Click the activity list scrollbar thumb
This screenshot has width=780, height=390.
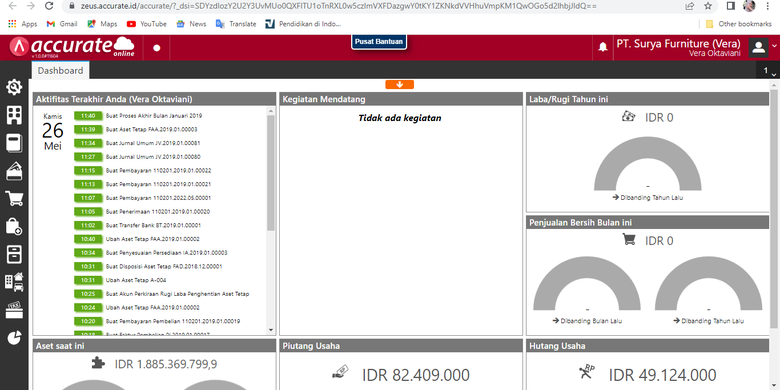click(271, 172)
